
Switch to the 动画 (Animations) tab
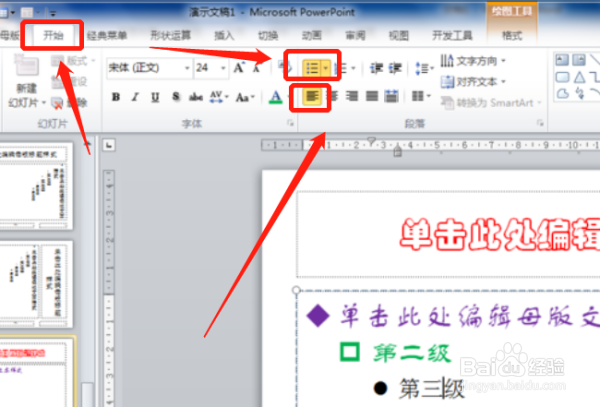click(312, 36)
